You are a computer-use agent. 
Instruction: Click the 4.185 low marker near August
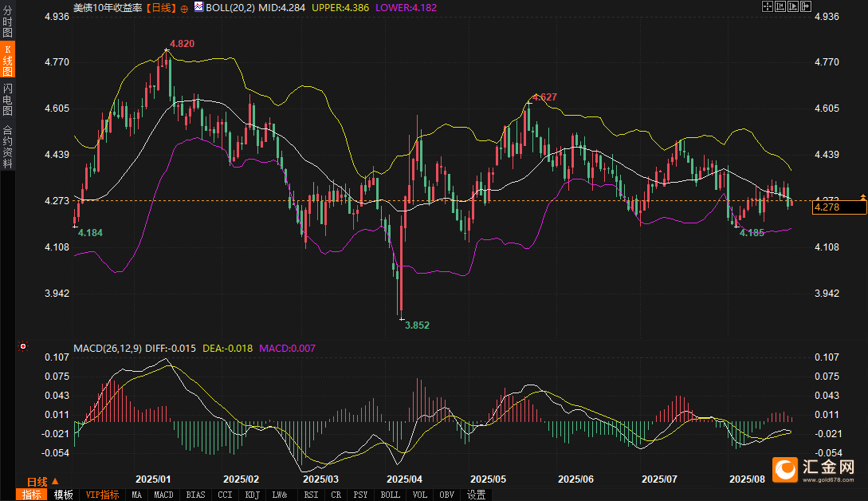coord(752,233)
